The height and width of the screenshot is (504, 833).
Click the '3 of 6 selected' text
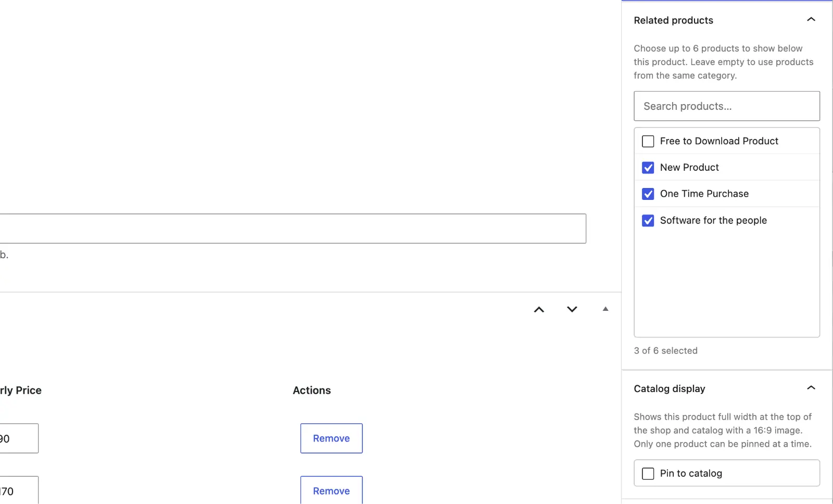click(665, 351)
